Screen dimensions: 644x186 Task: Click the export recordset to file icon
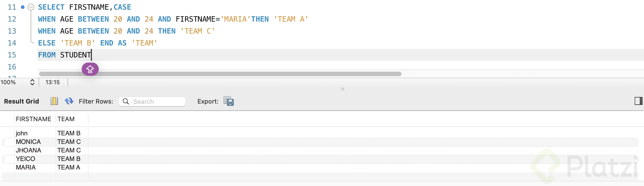[x=228, y=101]
